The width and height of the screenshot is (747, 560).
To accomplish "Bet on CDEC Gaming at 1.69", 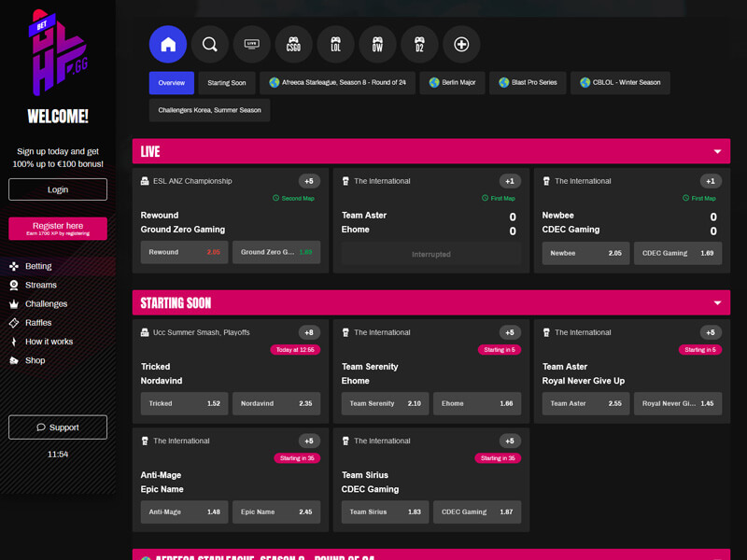I will point(678,253).
